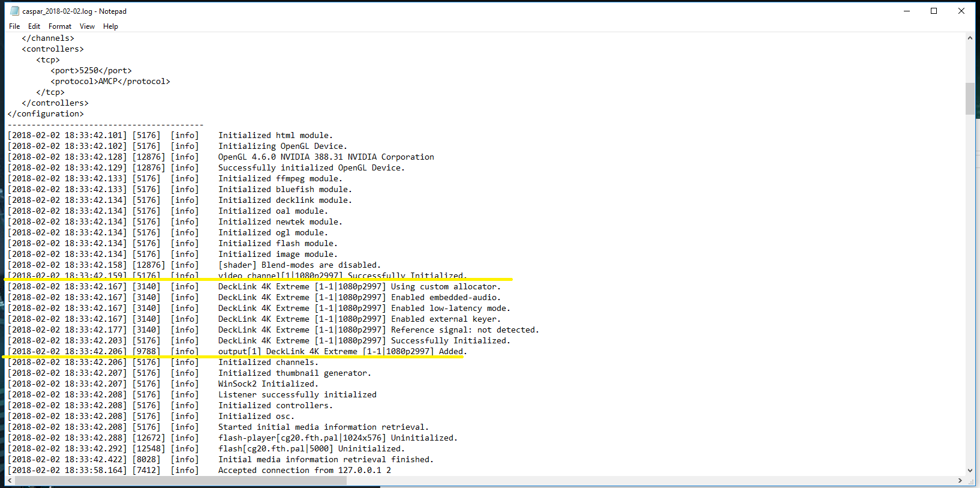Click the horizontal scrollbar right arrow
This screenshot has height=488, width=980.
(x=960, y=481)
